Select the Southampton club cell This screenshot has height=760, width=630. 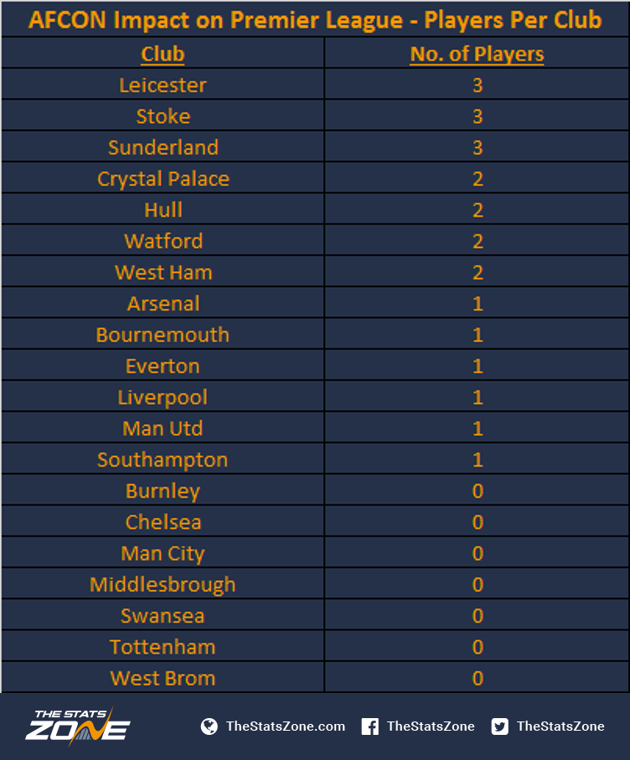click(x=163, y=459)
